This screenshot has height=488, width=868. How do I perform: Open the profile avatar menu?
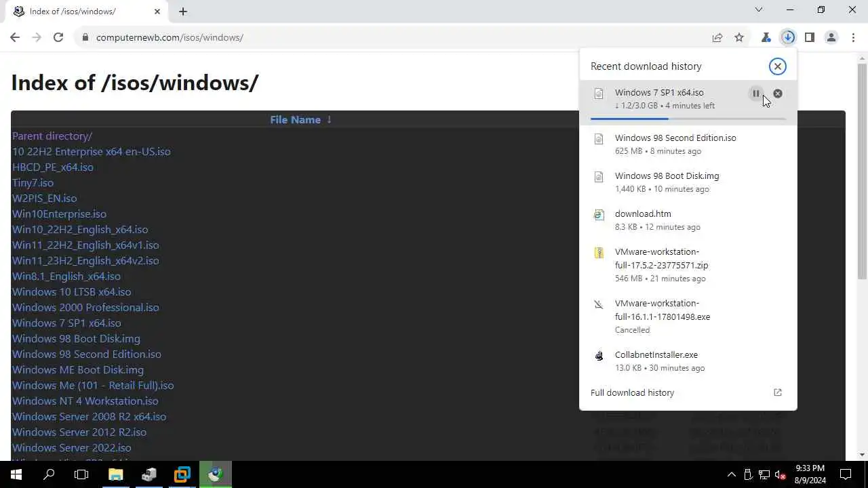point(831,37)
